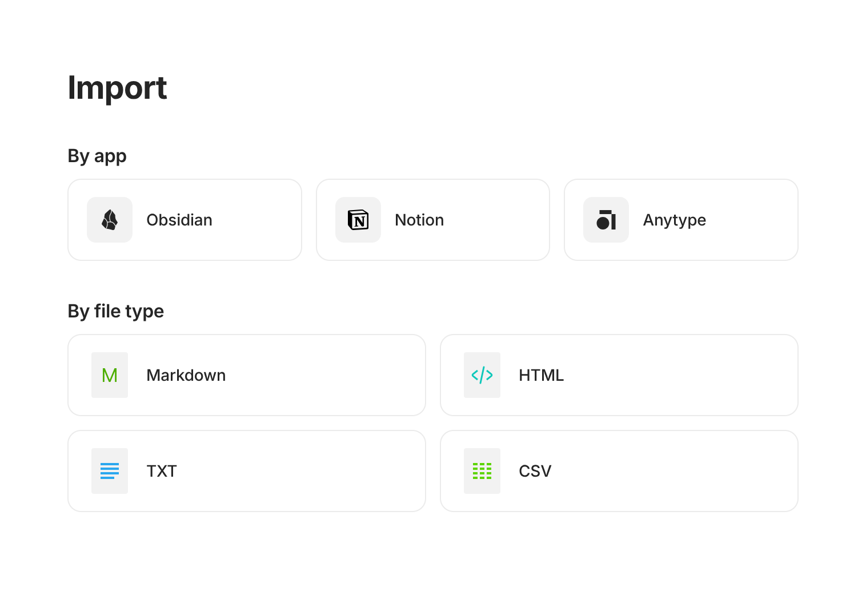This screenshot has height=616, width=866.
Task: Click the Anytype logo icon
Action: point(606,220)
